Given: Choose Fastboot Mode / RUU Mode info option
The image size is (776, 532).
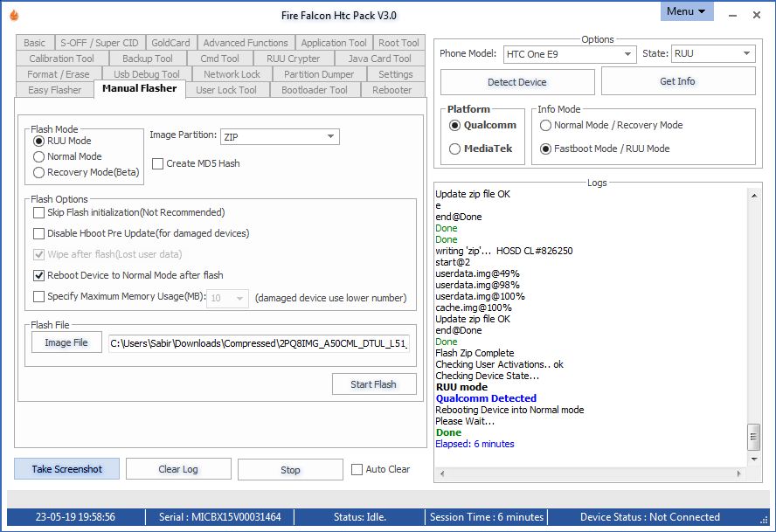Looking at the screenshot, I should (x=605, y=149).
